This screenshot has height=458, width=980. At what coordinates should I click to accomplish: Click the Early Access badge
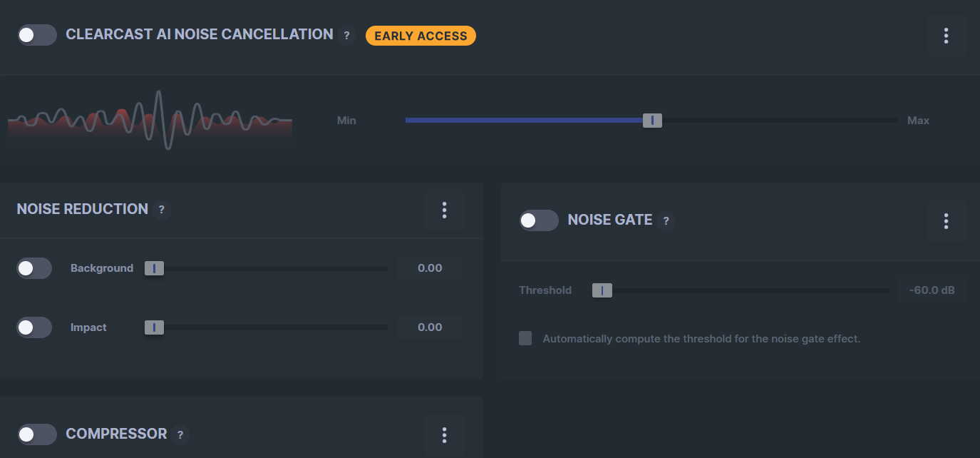(x=421, y=36)
